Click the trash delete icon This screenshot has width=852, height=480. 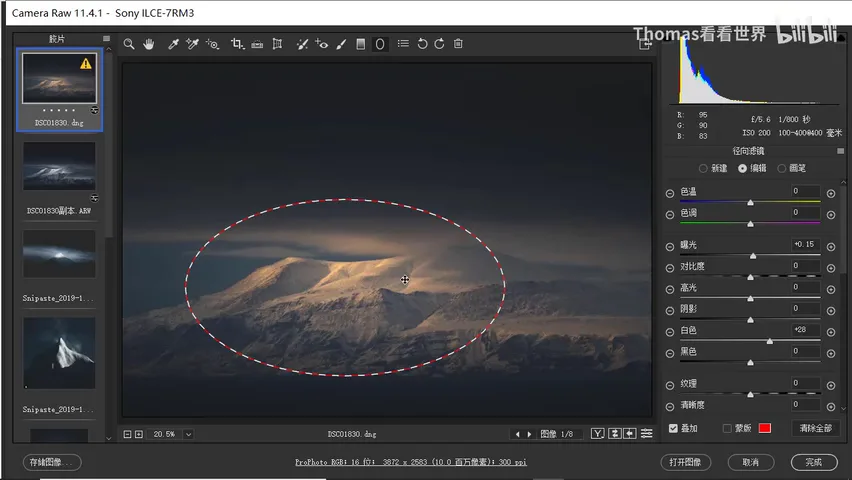pyautogui.click(x=458, y=43)
